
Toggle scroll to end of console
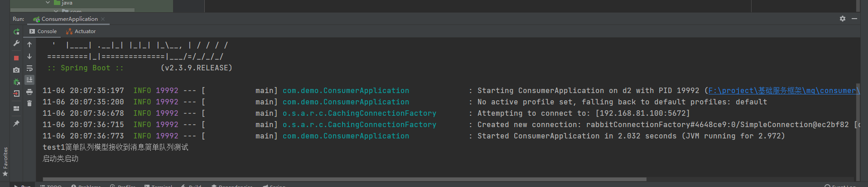click(29, 80)
